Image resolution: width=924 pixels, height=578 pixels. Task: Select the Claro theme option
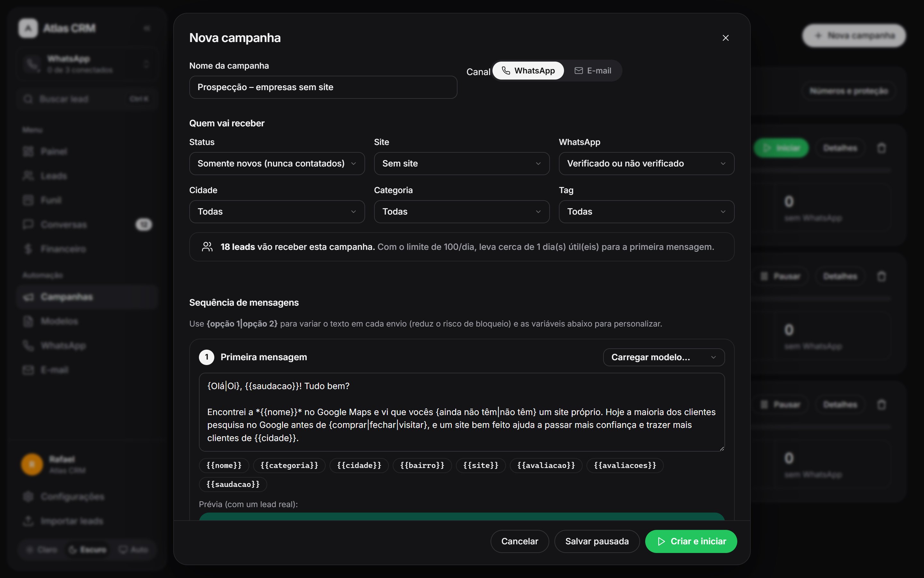click(42, 550)
